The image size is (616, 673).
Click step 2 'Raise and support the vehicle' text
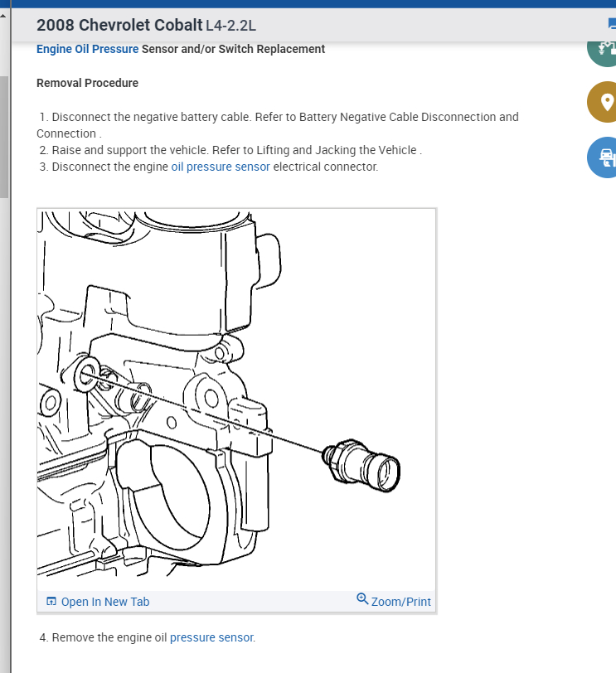(230, 150)
